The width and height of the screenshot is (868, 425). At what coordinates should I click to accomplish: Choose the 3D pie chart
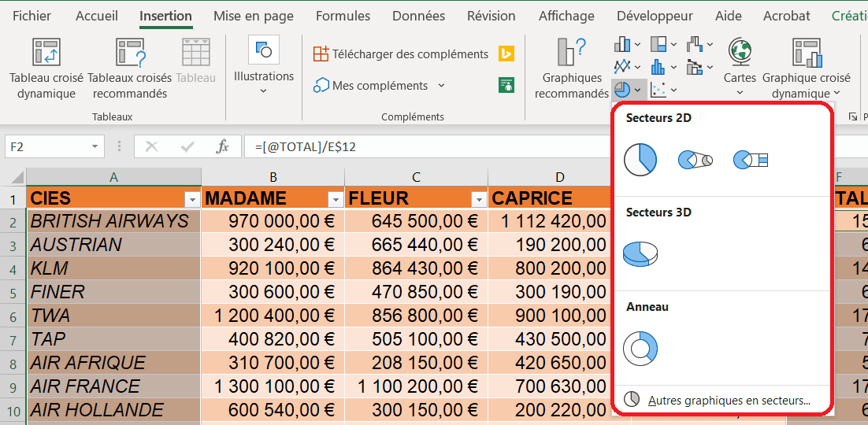click(640, 253)
